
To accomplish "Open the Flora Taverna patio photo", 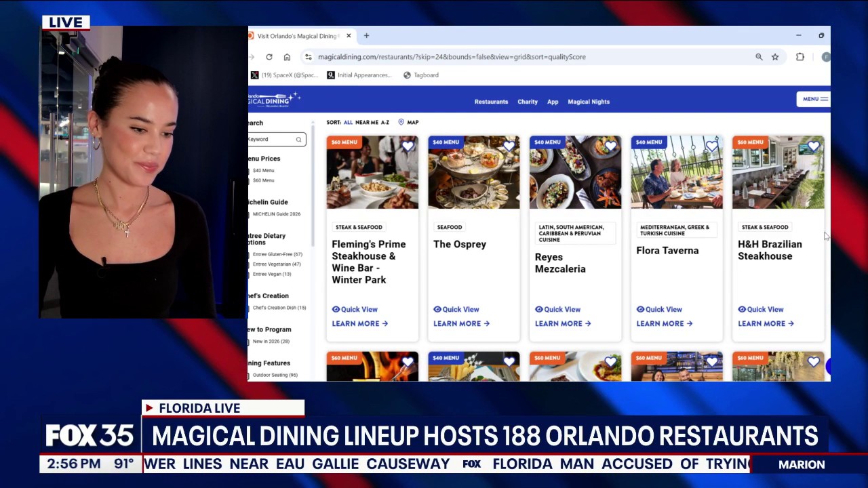I will pyautogui.click(x=677, y=172).
